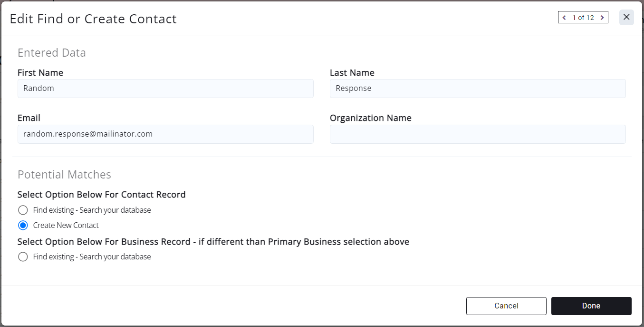
Task: Click the Last Name field containing "Response"
Action: pyautogui.click(x=478, y=89)
